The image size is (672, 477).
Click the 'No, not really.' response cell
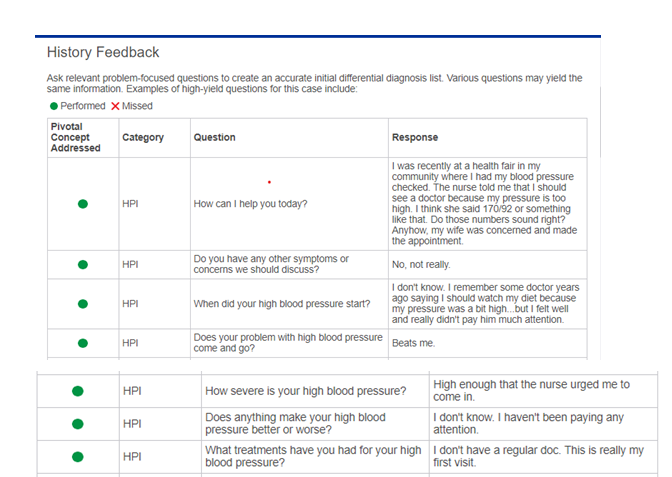[x=488, y=265]
